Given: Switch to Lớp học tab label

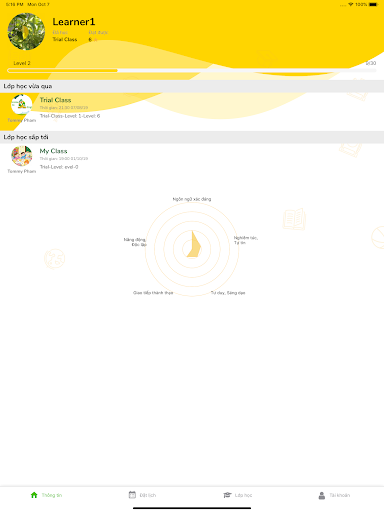Looking at the screenshot, I should click(243, 495).
